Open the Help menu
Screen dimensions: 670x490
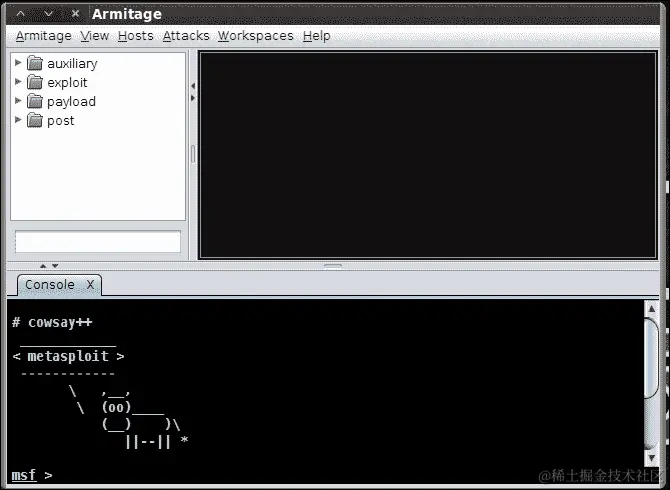[317, 36]
